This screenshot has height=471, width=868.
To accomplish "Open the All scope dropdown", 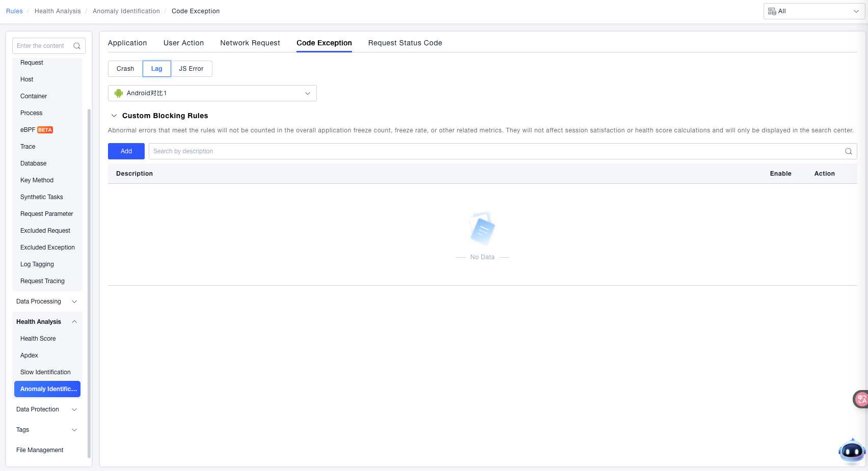I will 813,11.
